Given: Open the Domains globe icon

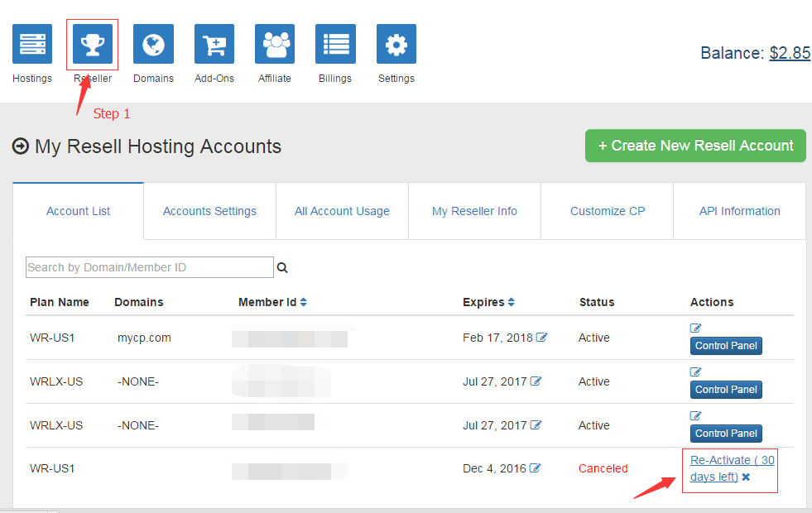Looking at the screenshot, I should (153, 44).
